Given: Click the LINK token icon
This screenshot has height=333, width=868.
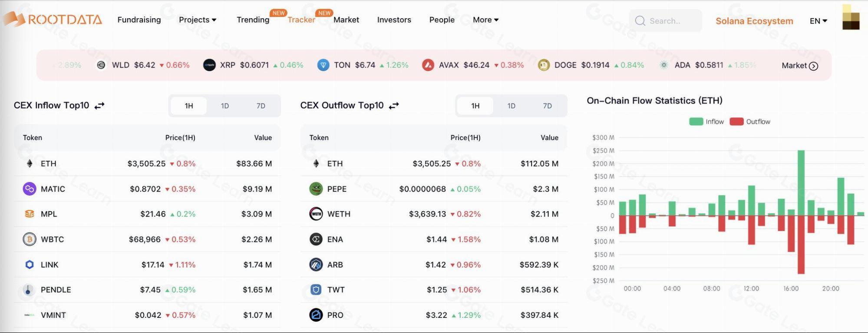Looking at the screenshot, I should (x=30, y=264).
